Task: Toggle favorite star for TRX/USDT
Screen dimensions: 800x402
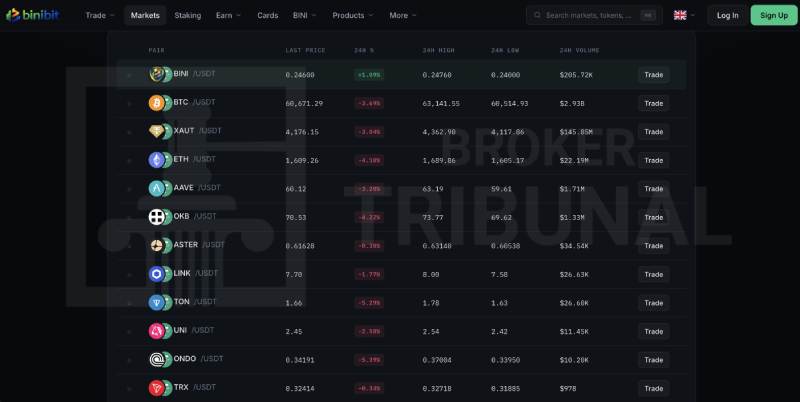Action: [129, 389]
